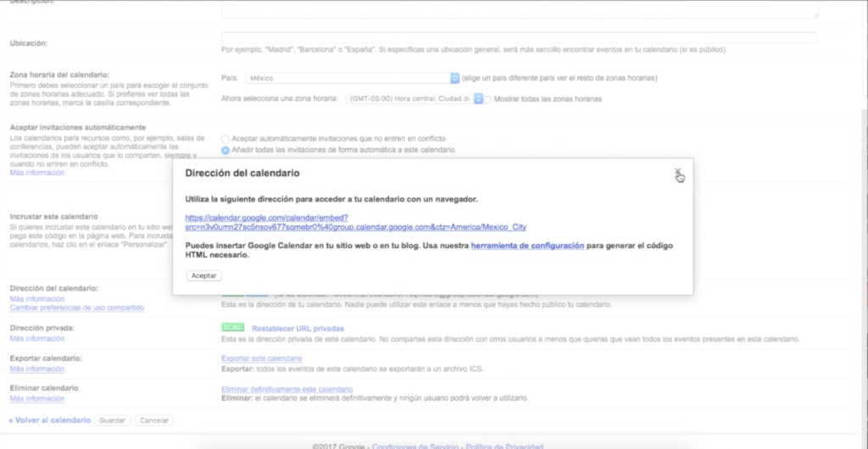The width and height of the screenshot is (868, 449).
Task: Grab the description box resize handle
Action: (x=815, y=14)
